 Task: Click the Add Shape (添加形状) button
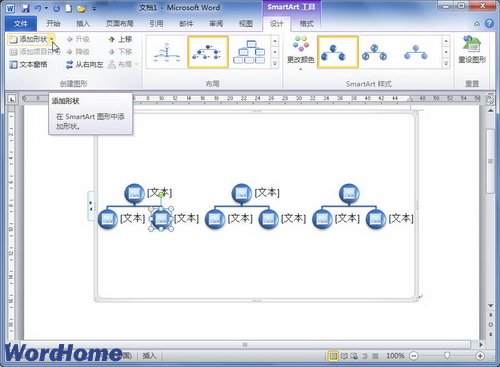click(x=28, y=39)
